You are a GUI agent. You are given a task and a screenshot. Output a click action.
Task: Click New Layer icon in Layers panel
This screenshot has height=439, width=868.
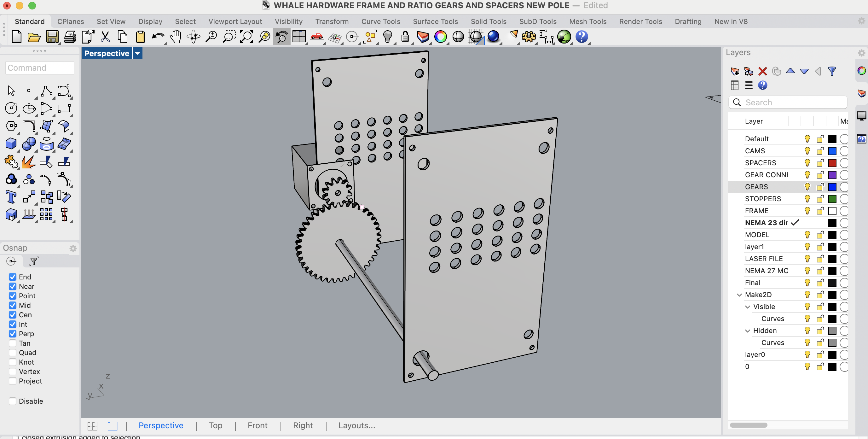point(735,71)
